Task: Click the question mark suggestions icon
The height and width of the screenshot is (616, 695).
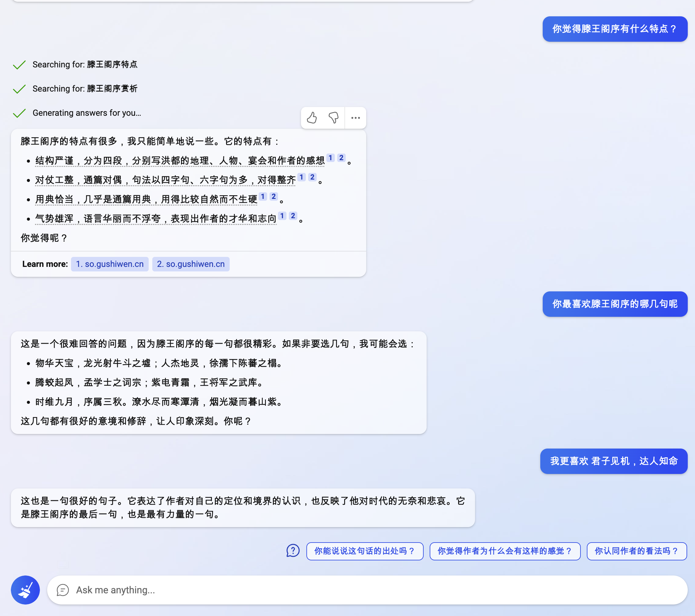Action: point(293,551)
